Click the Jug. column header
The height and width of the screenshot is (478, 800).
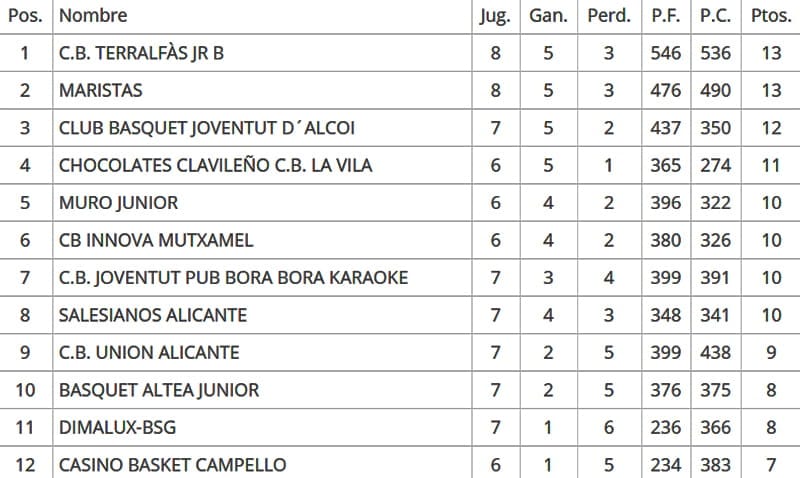[x=495, y=16]
